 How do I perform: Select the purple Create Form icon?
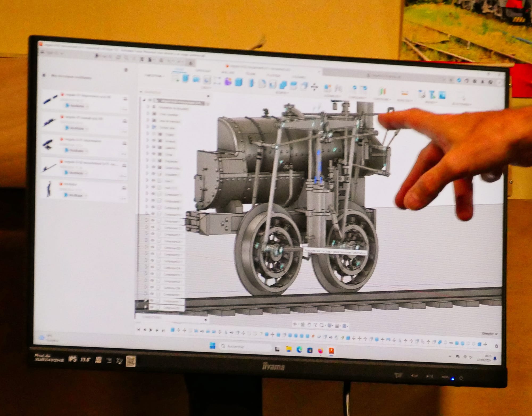[x=228, y=82]
